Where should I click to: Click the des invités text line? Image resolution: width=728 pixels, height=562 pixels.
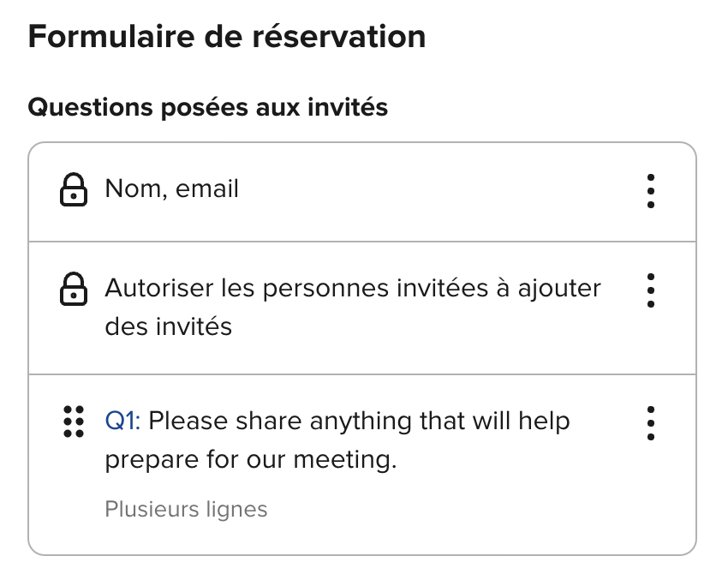(168, 326)
